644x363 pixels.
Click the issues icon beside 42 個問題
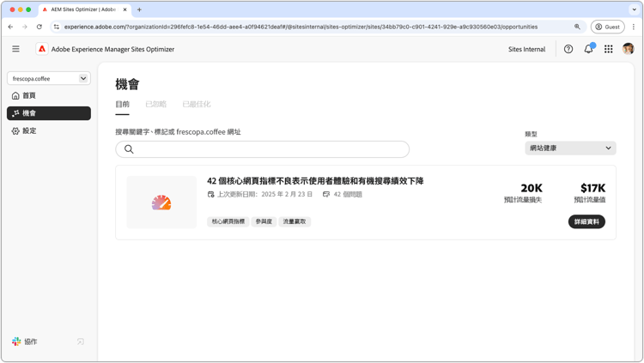coord(326,194)
